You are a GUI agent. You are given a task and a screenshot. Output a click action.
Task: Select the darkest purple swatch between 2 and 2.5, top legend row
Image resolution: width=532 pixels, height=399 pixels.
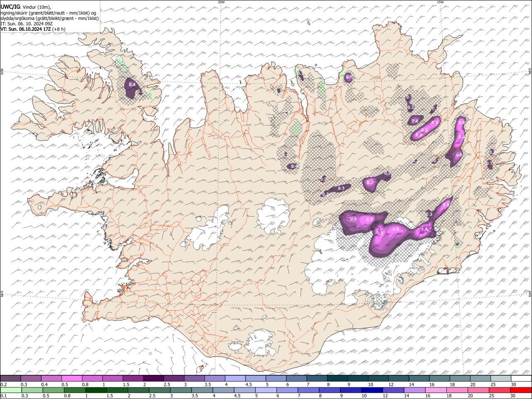(153, 379)
